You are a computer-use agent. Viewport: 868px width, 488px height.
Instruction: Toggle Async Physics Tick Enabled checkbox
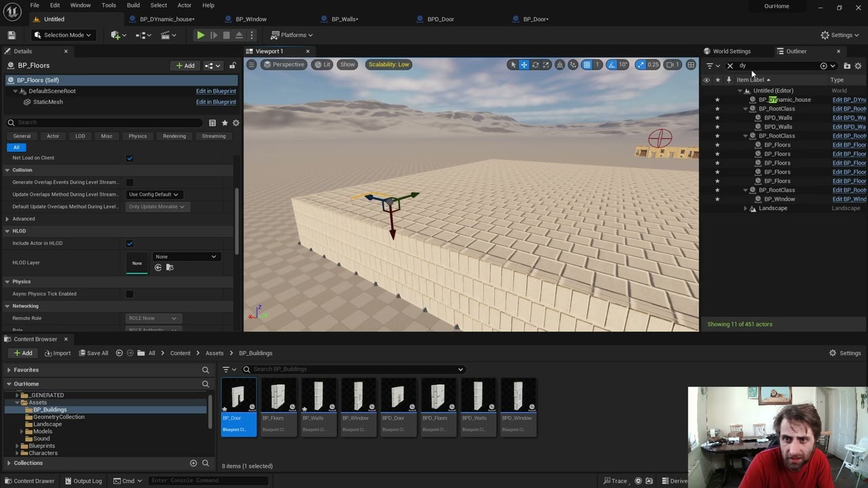click(130, 294)
